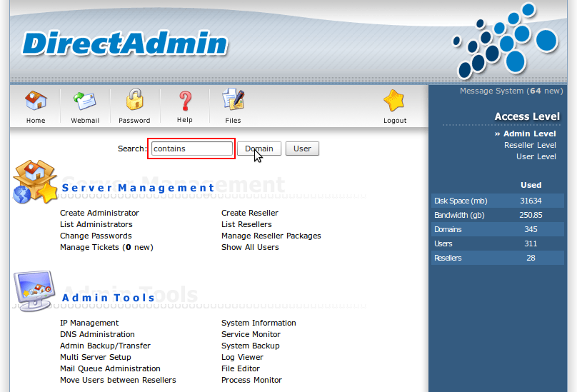
Task: Click the Home toolbar label
Action: (36, 121)
